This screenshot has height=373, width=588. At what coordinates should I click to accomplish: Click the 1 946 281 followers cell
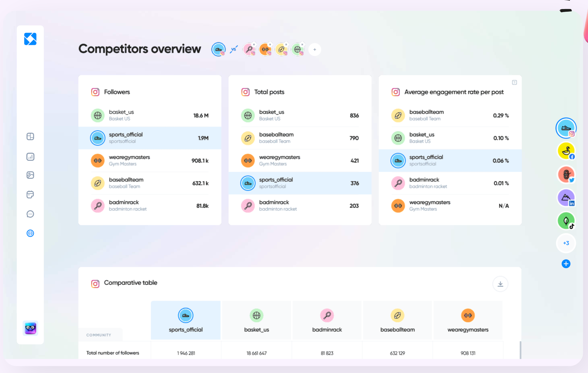[186, 353]
